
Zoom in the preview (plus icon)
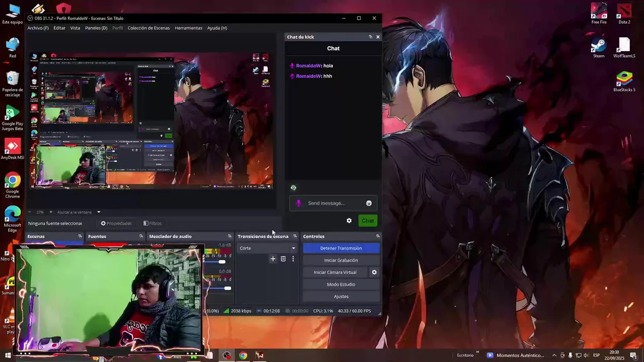click(x=50, y=212)
